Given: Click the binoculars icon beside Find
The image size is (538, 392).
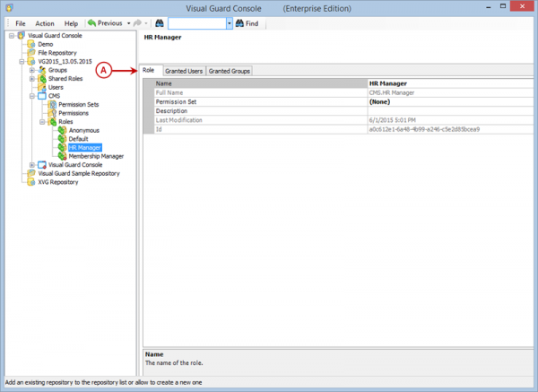Looking at the screenshot, I should [239, 23].
